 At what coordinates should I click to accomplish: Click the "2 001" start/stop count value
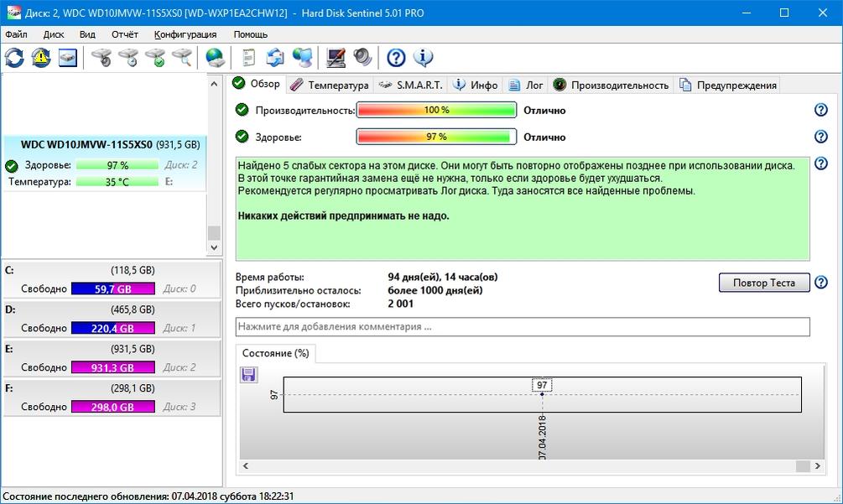401,304
